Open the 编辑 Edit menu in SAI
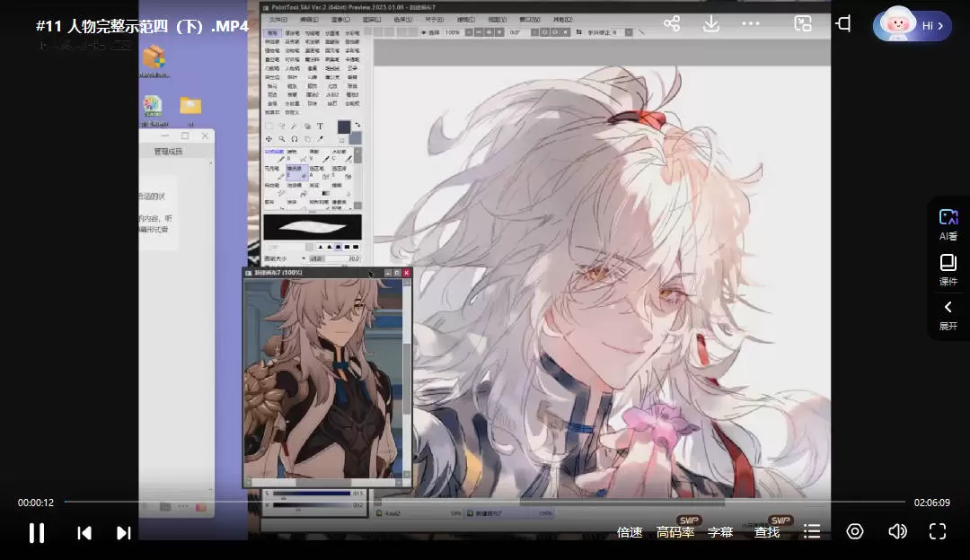The width and height of the screenshot is (970, 560). tap(309, 20)
